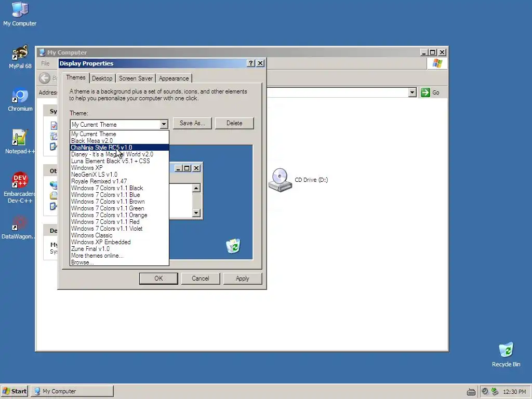Image resolution: width=532 pixels, height=399 pixels.
Task: Click Save As... button
Action: click(192, 123)
